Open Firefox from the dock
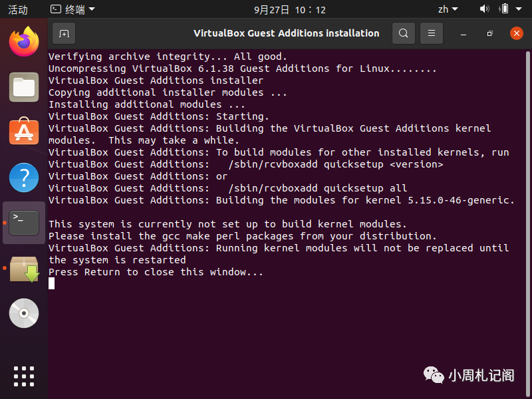 (24, 42)
